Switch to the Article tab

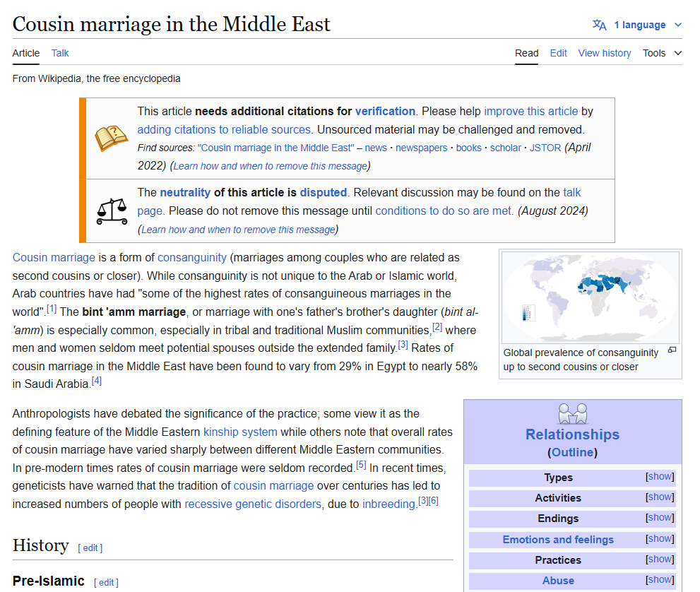26,53
